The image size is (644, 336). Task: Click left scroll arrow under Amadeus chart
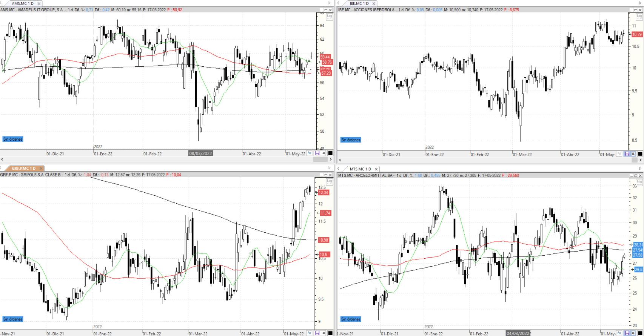[2, 160]
